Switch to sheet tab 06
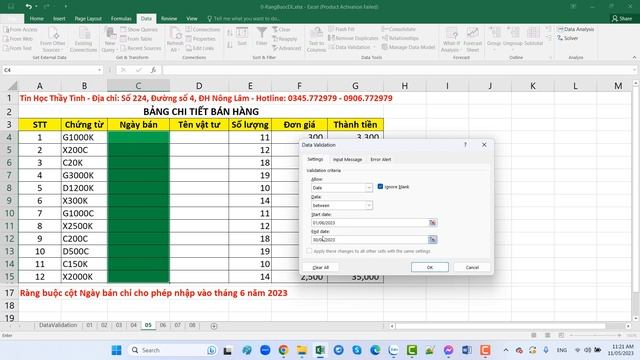This screenshot has height=360, width=640. pos(162,325)
